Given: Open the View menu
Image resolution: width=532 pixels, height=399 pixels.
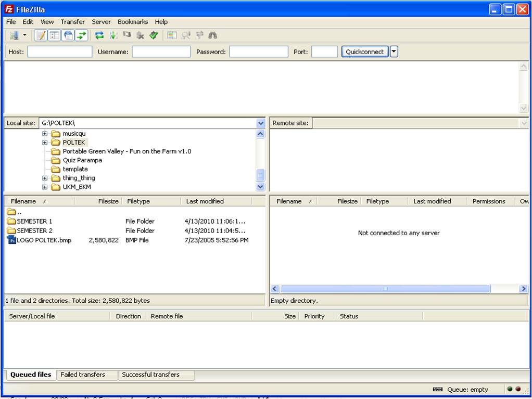Looking at the screenshot, I should pyautogui.click(x=47, y=22).
